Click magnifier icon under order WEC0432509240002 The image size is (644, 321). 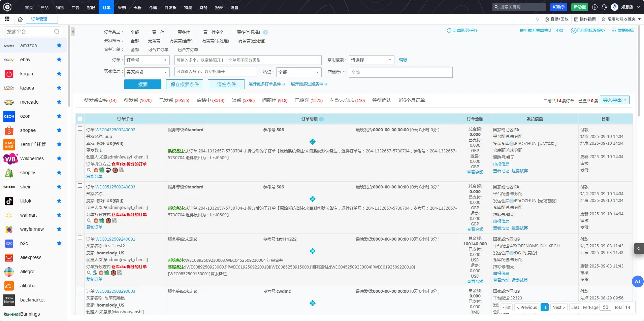pyautogui.click(x=89, y=170)
